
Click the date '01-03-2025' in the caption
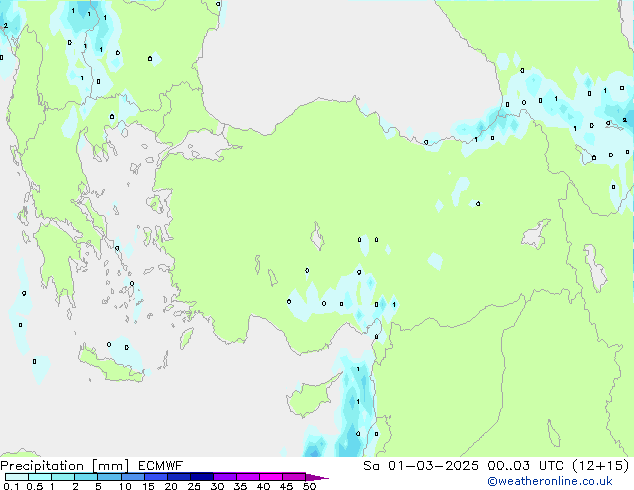[433, 466]
